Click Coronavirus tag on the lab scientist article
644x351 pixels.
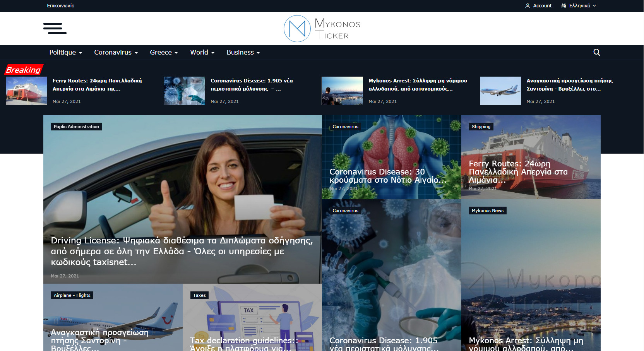coord(345,211)
